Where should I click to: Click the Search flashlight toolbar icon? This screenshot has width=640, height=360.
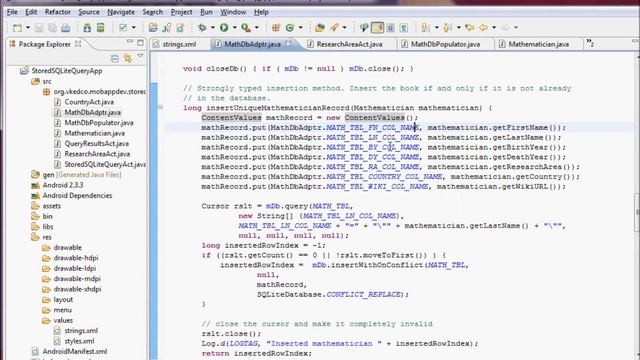tap(334, 28)
